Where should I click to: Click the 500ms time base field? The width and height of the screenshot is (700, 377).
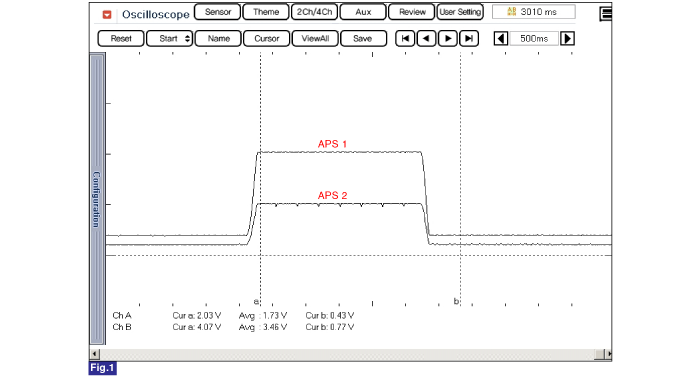coord(534,38)
